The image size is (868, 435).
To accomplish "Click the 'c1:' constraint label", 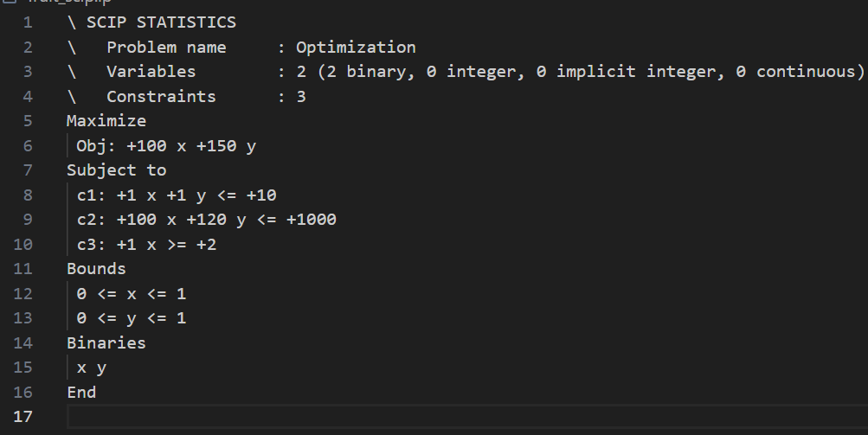I will coord(92,195).
